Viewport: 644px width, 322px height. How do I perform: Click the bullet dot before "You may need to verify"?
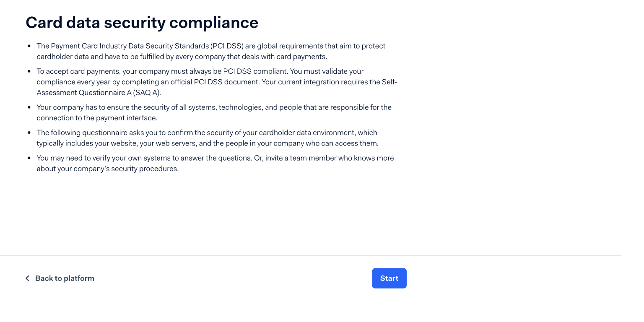point(29,158)
